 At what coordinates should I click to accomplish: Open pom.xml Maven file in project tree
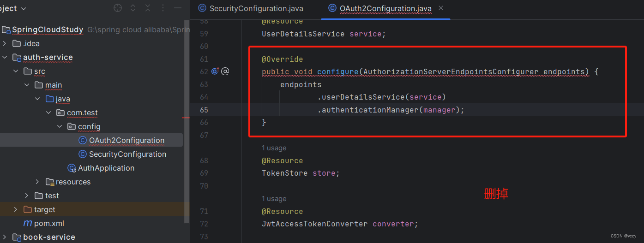tap(48, 223)
